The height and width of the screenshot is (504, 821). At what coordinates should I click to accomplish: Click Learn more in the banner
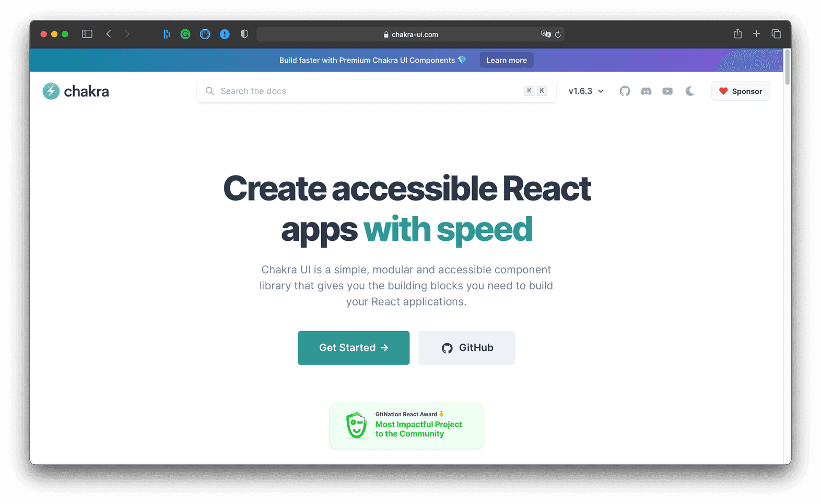(x=506, y=61)
